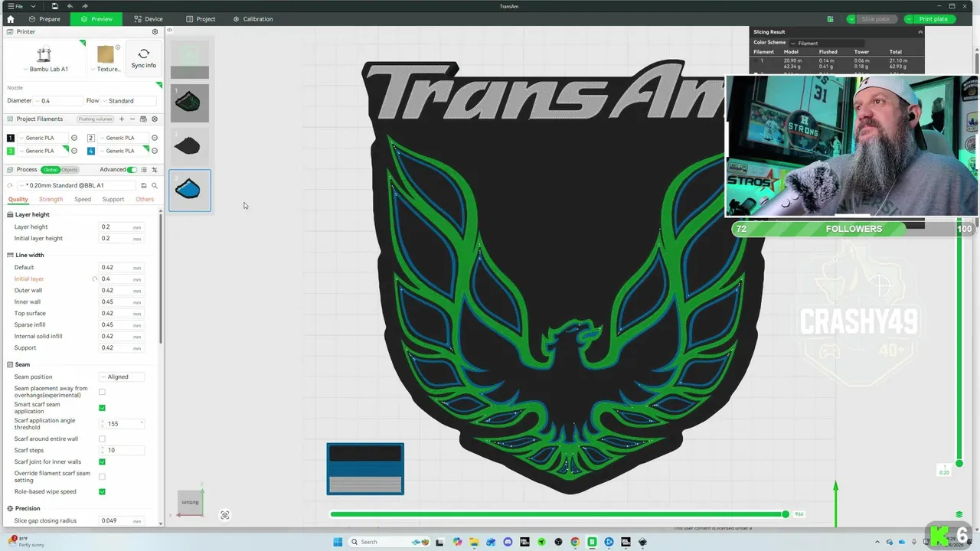Viewport: 980px width, 551px height.
Task: Open the Project tab
Action: click(200, 19)
